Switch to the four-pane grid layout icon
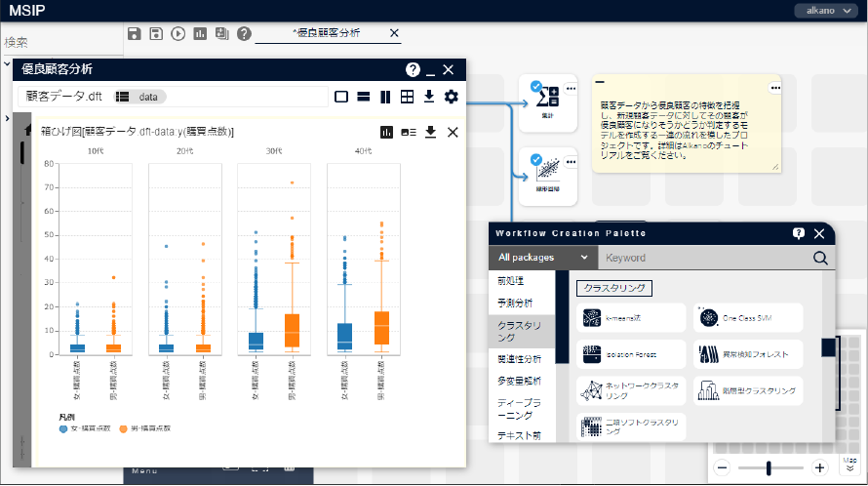868x486 pixels. tap(407, 97)
